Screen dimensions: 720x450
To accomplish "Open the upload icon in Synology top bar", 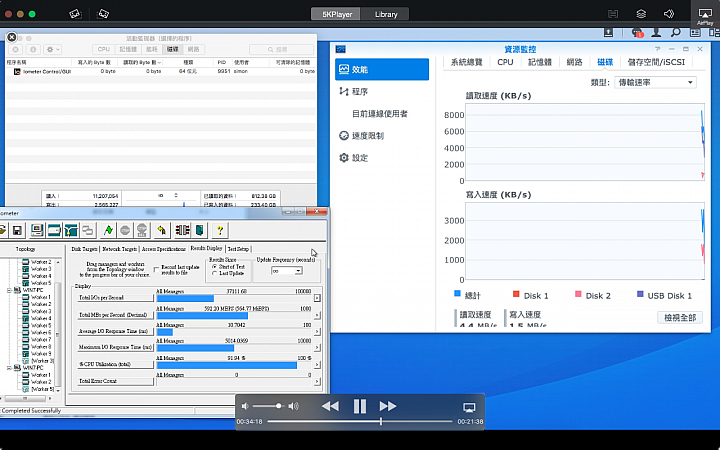I will pyautogui.click(x=608, y=33).
